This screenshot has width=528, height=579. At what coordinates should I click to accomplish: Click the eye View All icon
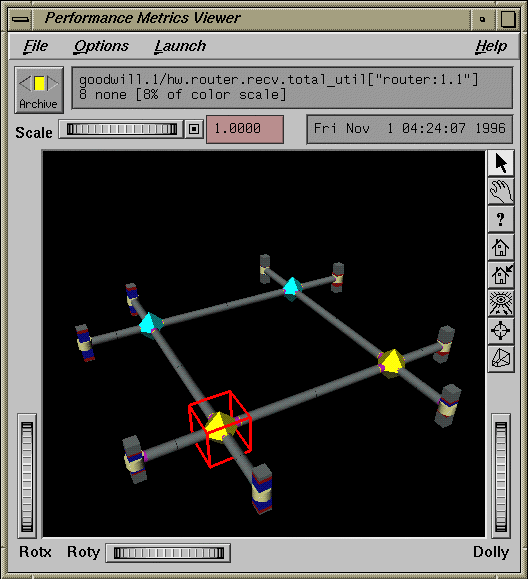pos(500,303)
